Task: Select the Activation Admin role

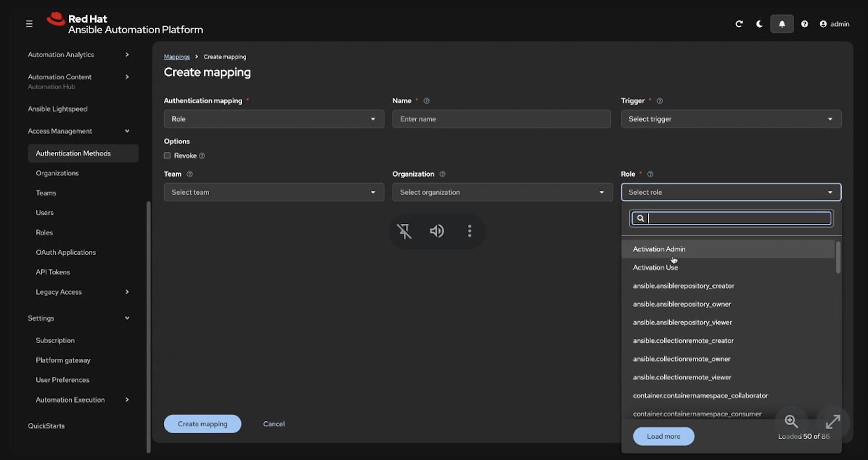Action: 728,249
